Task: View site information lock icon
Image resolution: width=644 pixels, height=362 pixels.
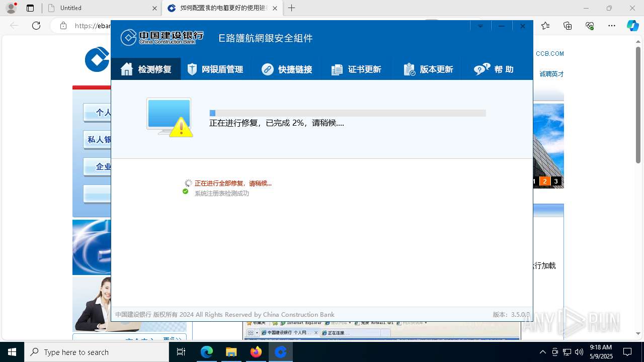Action: [63, 26]
